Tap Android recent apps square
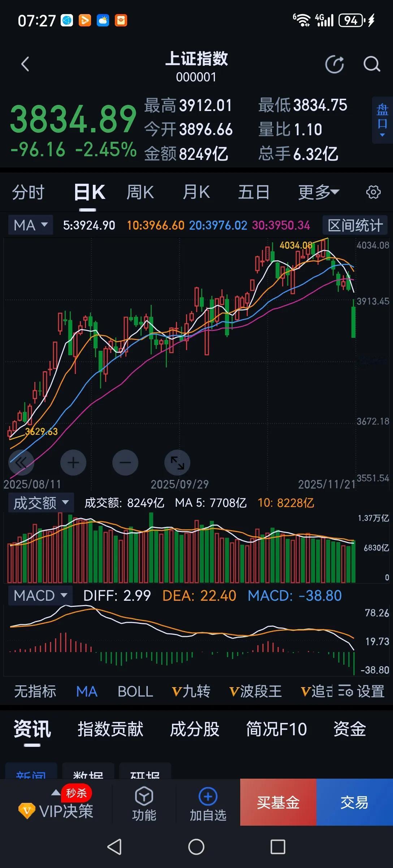This screenshot has height=868, width=393. point(278,847)
